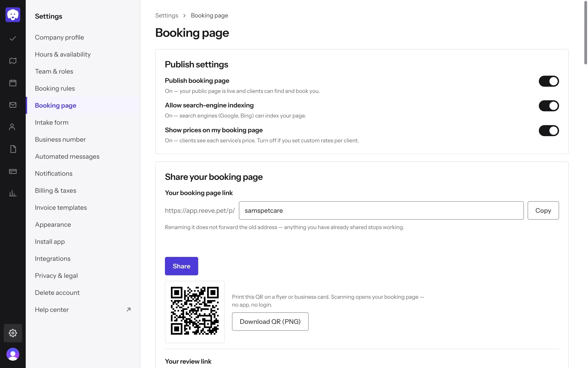Click the booking page QR code image
This screenshot has height=368, width=588.
195,311
